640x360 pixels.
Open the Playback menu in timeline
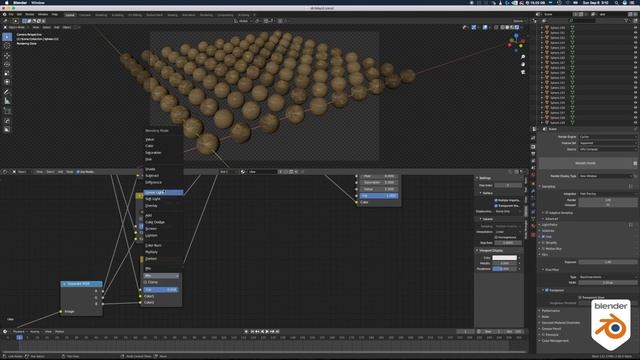click(19, 332)
